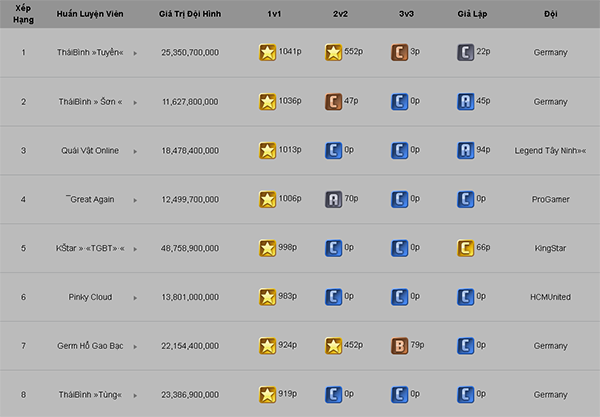Click gold C Giả Lập badge showing 66p
The width and height of the screenshot is (600, 417).
pyautogui.click(x=465, y=248)
